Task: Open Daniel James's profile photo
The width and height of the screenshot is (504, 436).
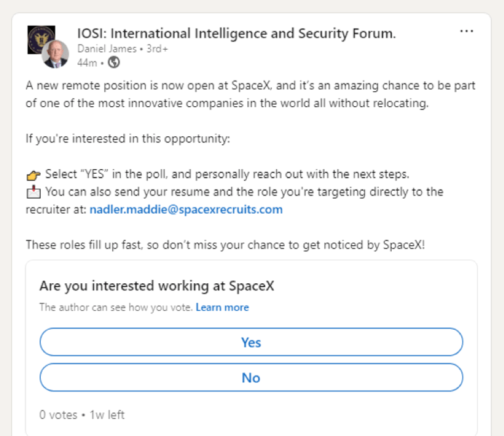Action: pyautogui.click(x=55, y=54)
